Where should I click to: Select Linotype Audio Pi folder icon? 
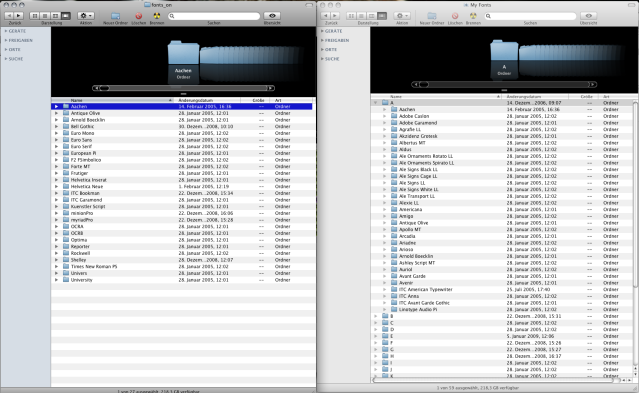pyautogui.click(x=394, y=309)
